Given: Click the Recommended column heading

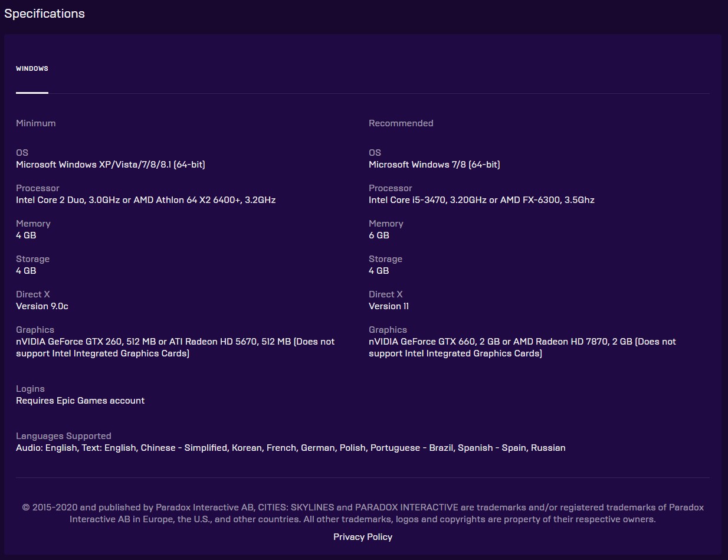Looking at the screenshot, I should 401,123.
